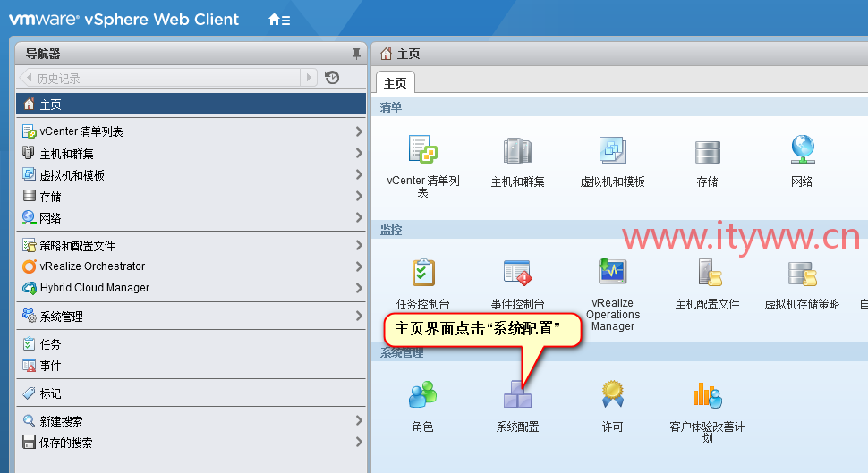Switch to the 主页 tab
Image resolution: width=868 pixels, height=473 pixels.
click(396, 83)
